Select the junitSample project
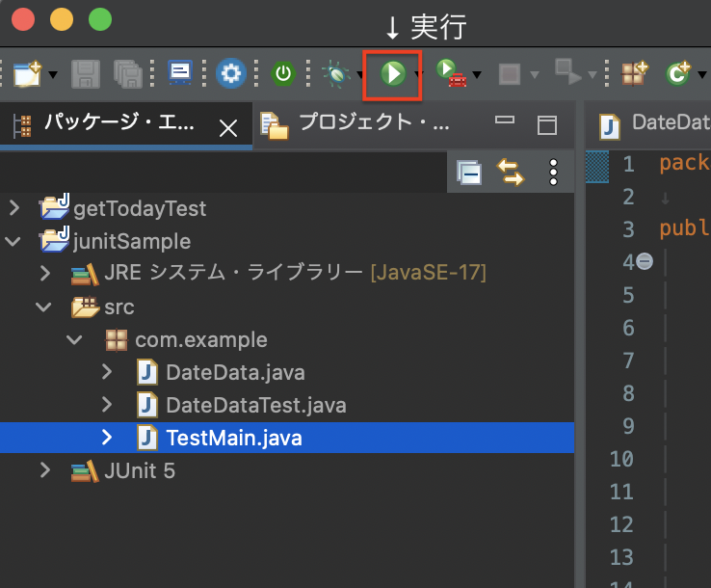 coord(132,241)
